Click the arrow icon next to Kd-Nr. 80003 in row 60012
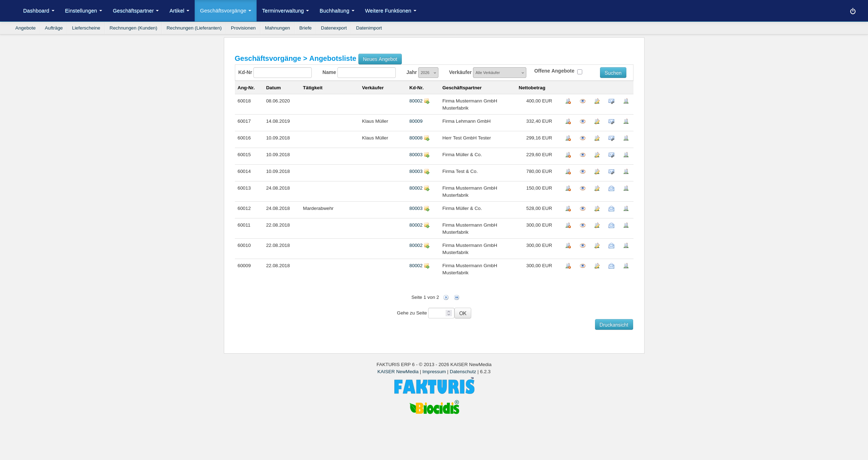This screenshot has width=868, height=460. (427, 209)
